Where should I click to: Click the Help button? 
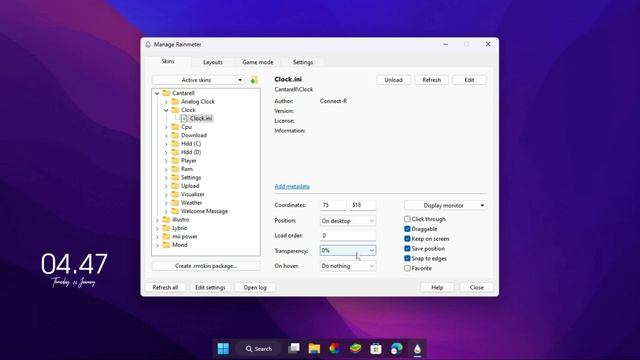pos(437,287)
